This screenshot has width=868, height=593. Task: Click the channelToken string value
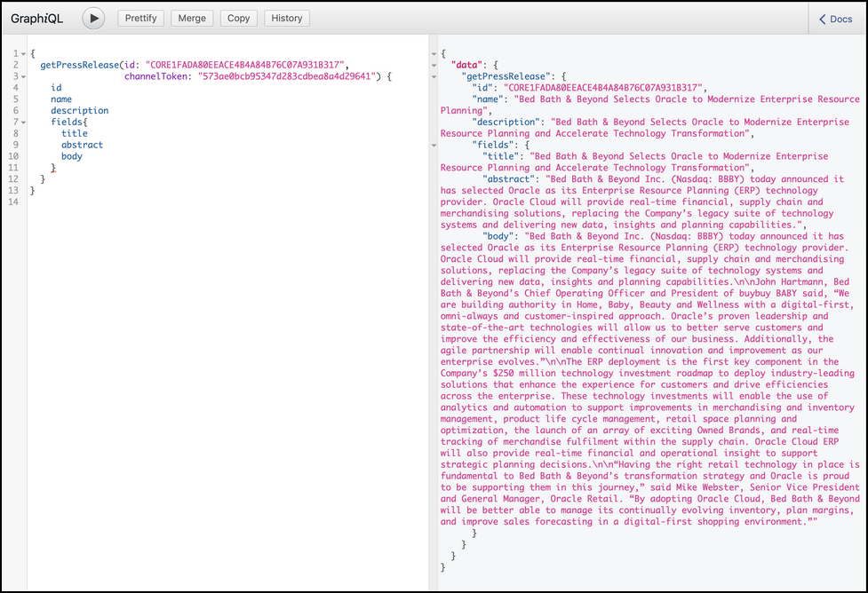point(287,76)
